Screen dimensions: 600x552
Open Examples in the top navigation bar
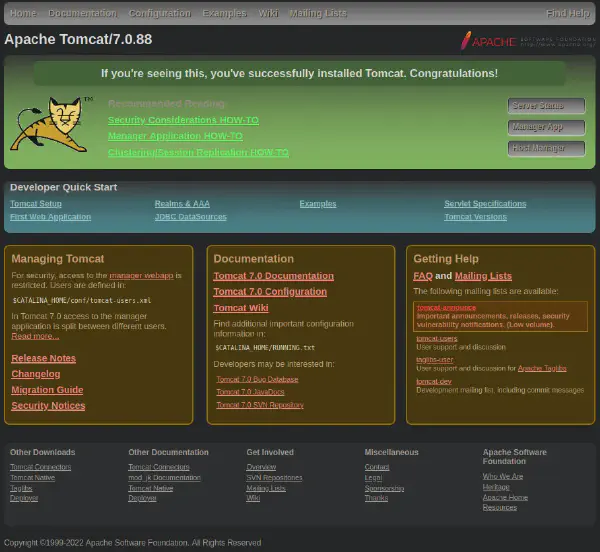point(225,13)
